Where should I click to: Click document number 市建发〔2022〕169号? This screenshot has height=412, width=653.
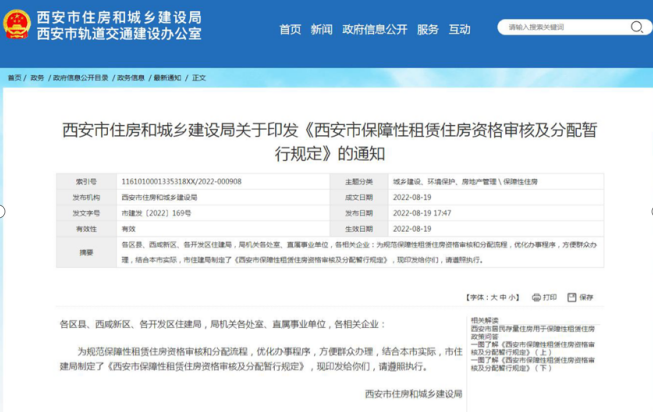point(156,213)
